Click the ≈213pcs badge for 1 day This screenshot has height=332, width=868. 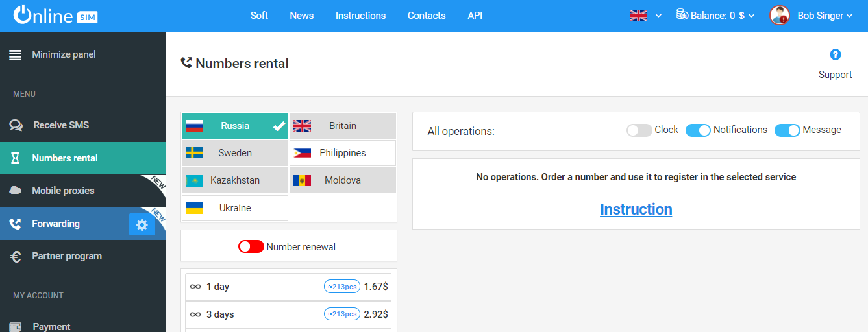click(x=342, y=287)
